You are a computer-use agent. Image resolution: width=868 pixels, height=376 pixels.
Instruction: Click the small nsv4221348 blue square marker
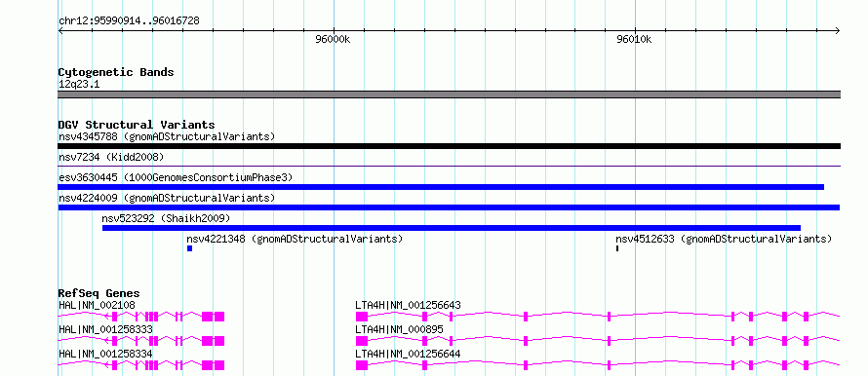coord(189,248)
